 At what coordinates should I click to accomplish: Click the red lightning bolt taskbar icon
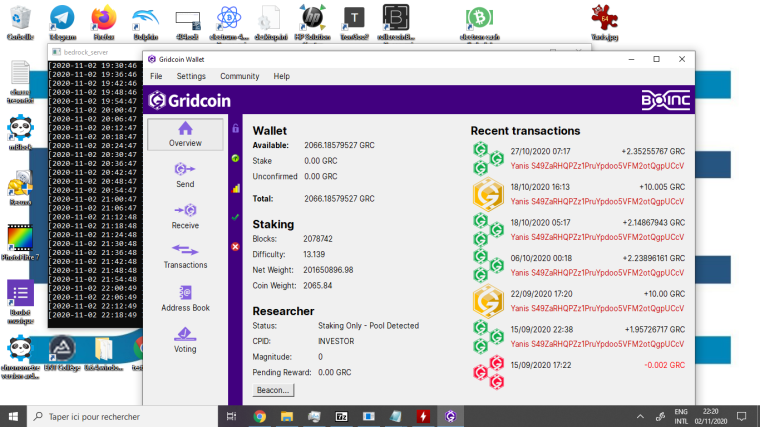pyautogui.click(x=423, y=416)
